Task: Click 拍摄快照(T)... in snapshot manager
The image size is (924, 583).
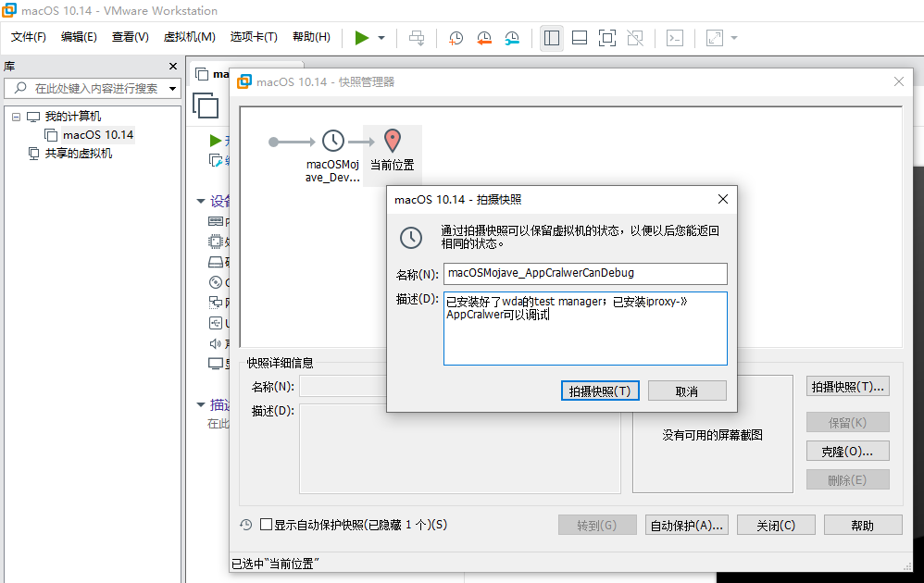Action: pos(847,387)
